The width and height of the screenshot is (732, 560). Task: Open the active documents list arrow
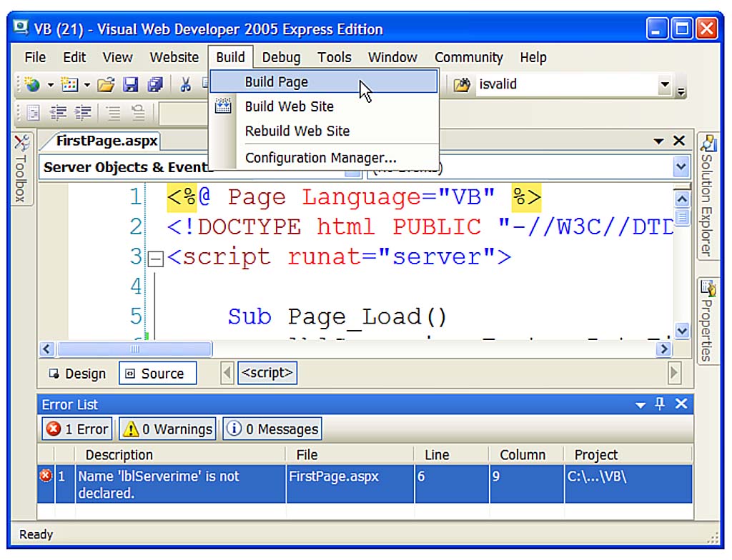tap(658, 141)
